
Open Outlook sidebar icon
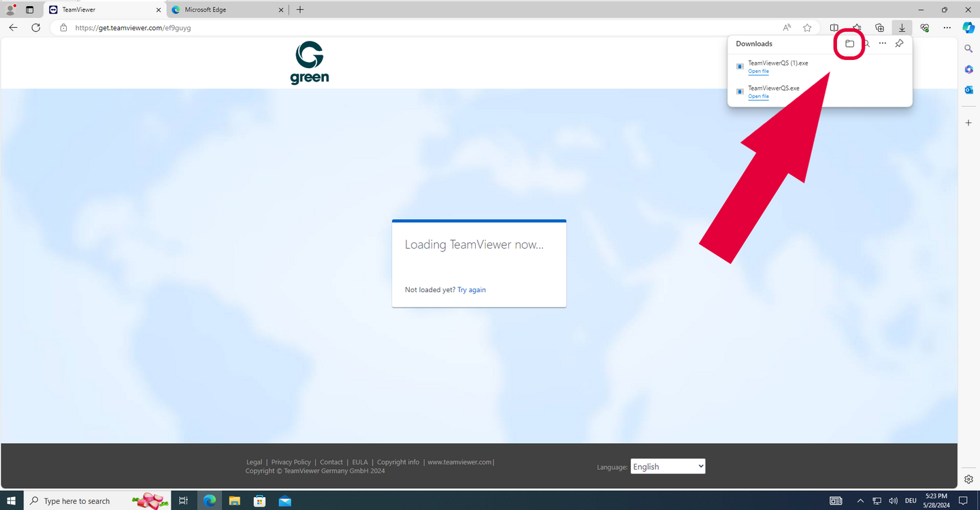click(x=968, y=90)
